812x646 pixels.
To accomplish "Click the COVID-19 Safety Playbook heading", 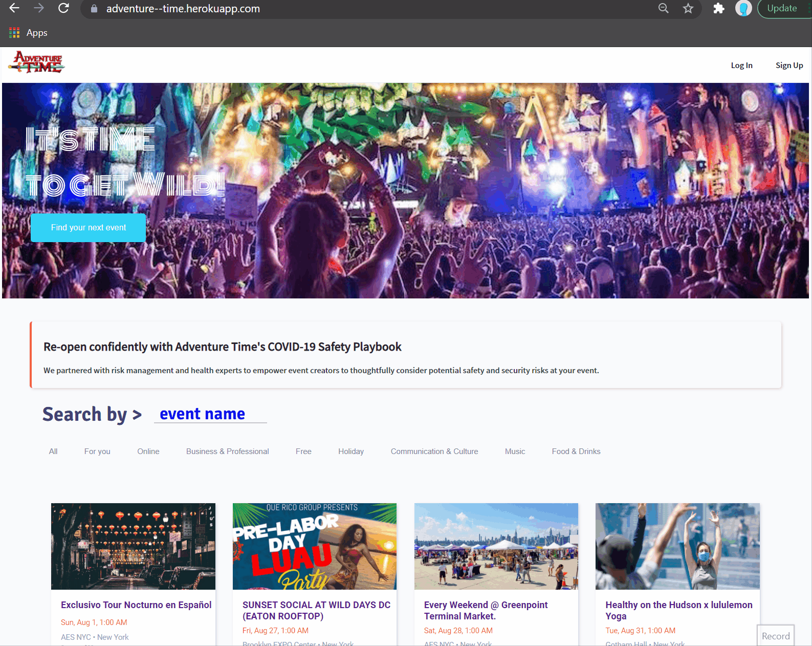I will click(x=223, y=347).
